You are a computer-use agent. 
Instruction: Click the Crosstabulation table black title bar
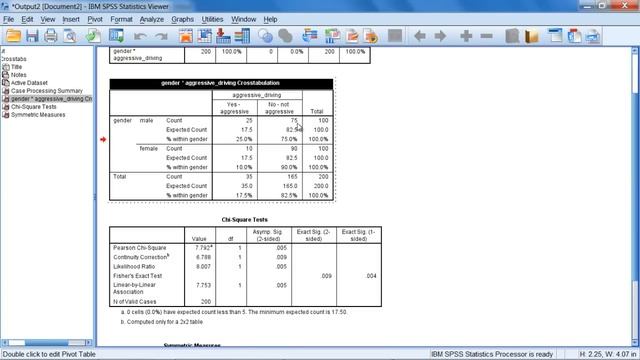coord(221,84)
